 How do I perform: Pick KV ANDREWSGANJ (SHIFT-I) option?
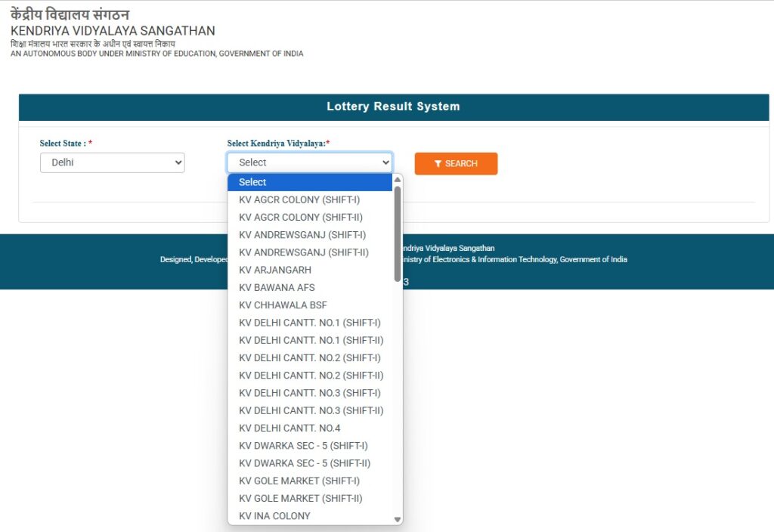tap(309, 235)
